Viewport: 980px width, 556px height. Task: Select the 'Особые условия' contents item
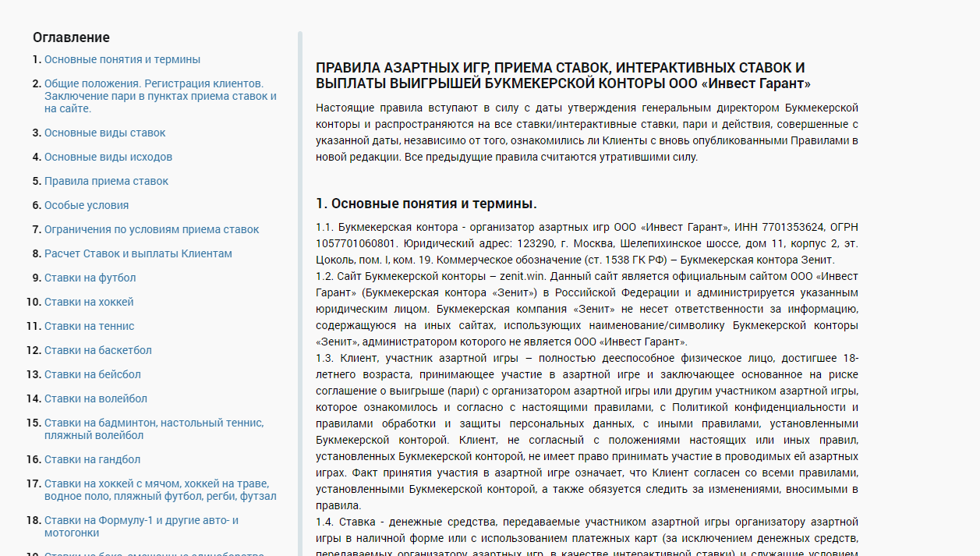[86, 205]
